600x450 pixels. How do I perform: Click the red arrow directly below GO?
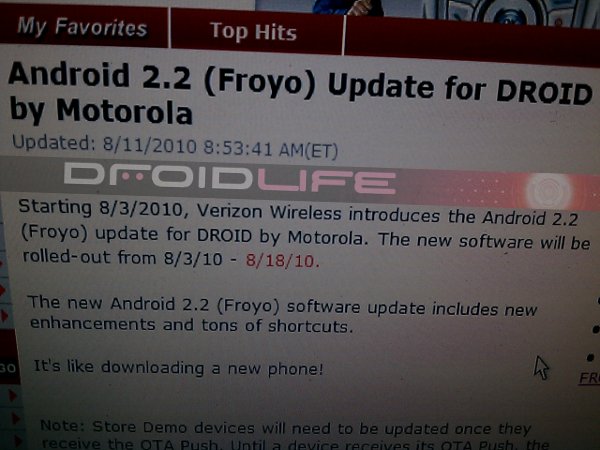tap(12, 395)
